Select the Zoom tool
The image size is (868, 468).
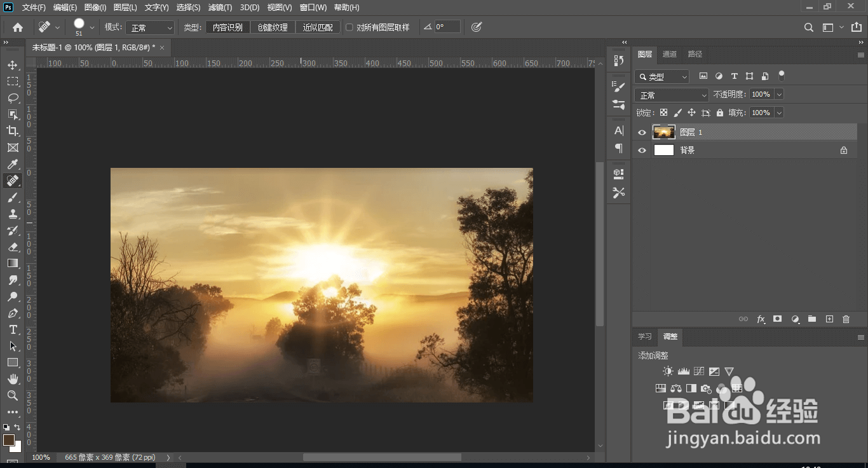point(13,396)
